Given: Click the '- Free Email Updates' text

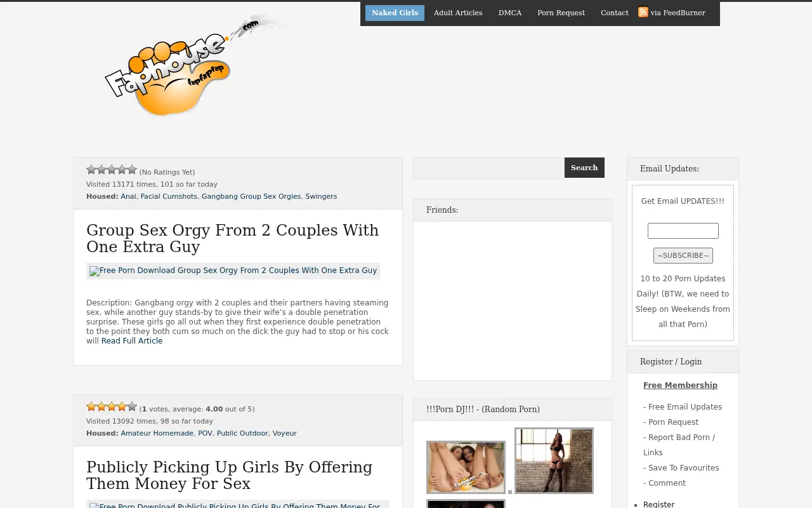Looking at the screenshot, I should pyautogui.click(x=683, y=407).
